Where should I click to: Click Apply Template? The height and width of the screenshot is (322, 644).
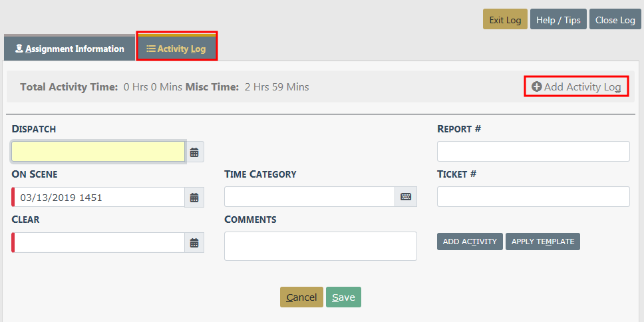pyautogui.click(x=542, y=241)
